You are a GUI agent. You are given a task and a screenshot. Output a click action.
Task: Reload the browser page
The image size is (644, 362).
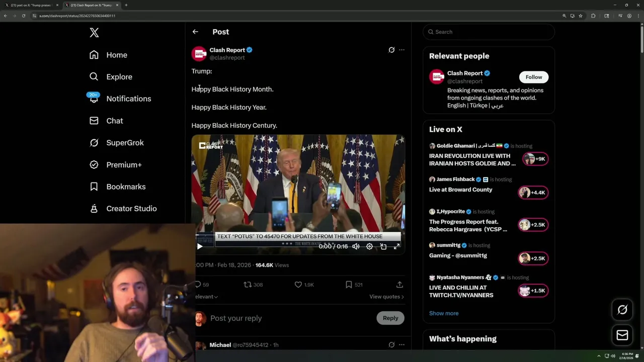click(x=23, y=16)
